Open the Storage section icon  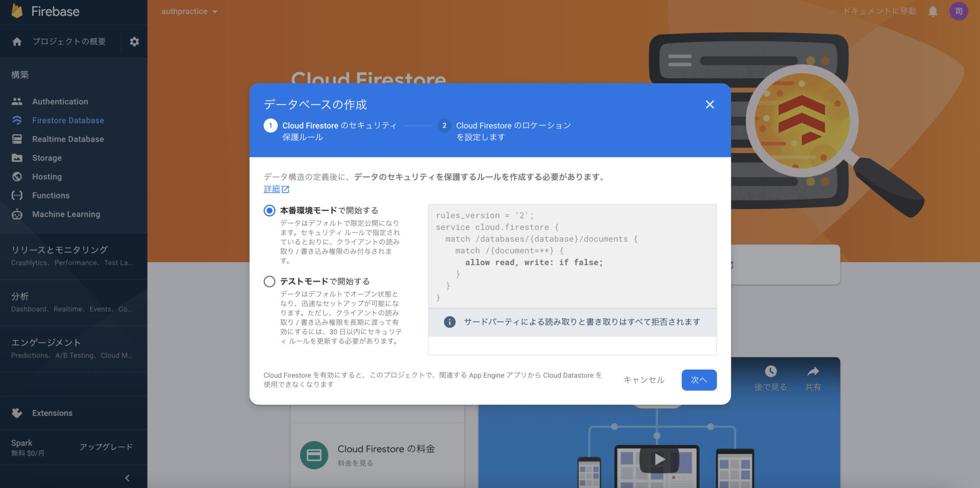pos(17,158)
